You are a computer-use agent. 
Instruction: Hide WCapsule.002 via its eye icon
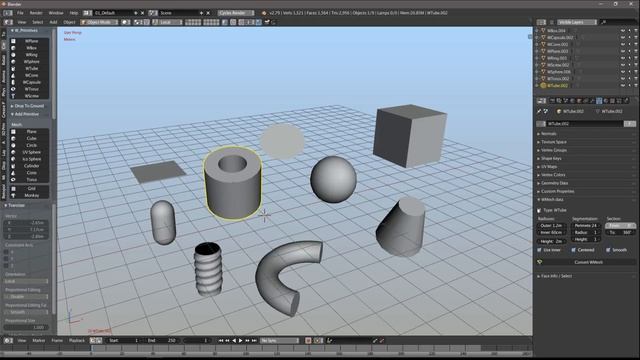pyautogui.click(x=623, y=38)
